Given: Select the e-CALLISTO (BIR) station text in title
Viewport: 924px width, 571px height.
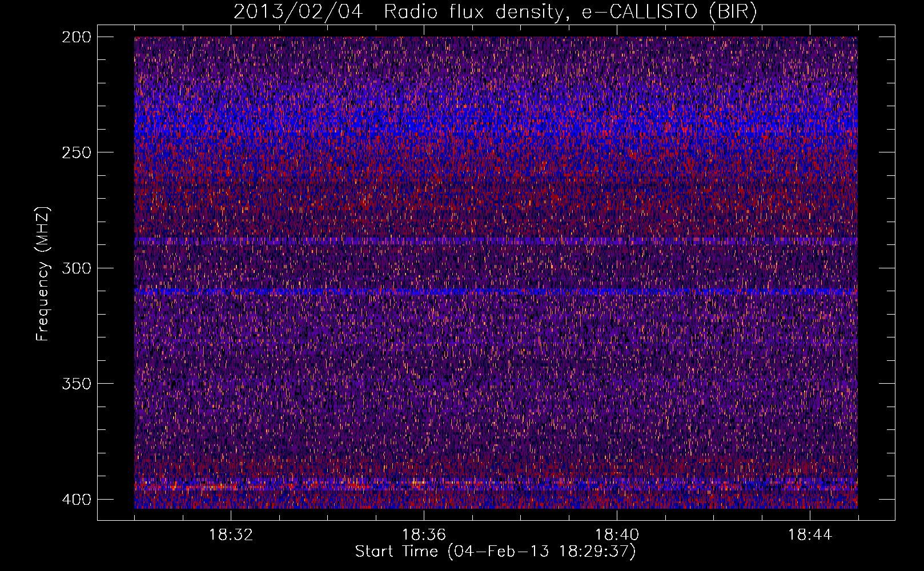Looking at the screenshot, I should pyautogui.click(x=669, y=12).
